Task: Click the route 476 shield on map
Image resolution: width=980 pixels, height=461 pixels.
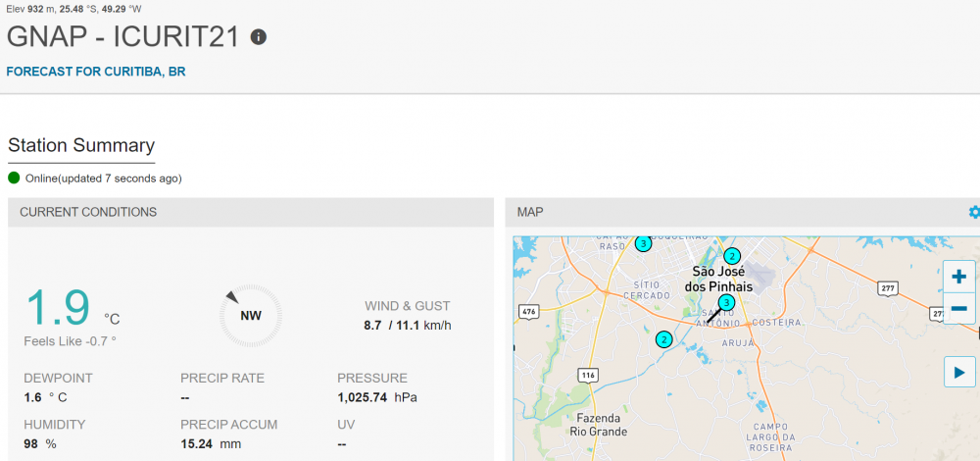Action: pos(528,312)
